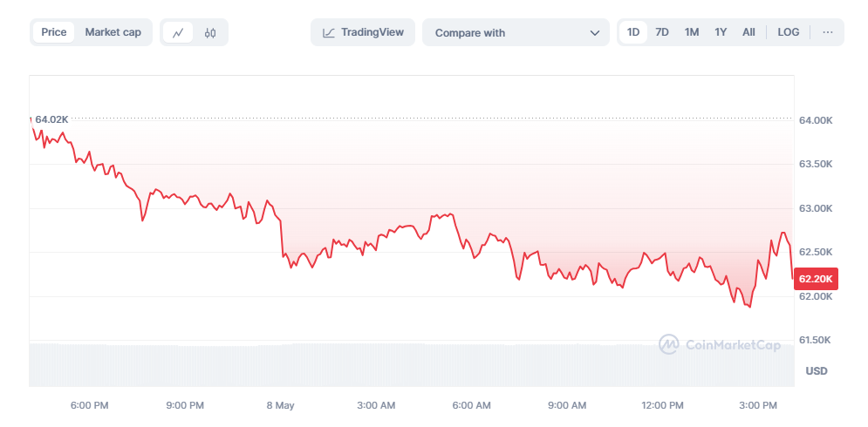868x427 pixels.
Task: Switch to line chart view icon
Action: pos(178,33)
